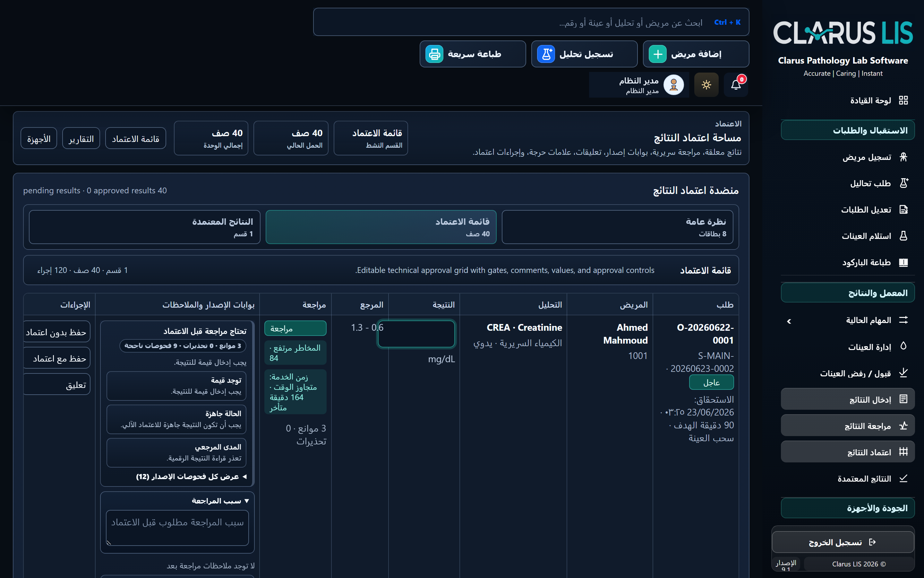Click order number O-20260622-0001

[x=705, y=334]
